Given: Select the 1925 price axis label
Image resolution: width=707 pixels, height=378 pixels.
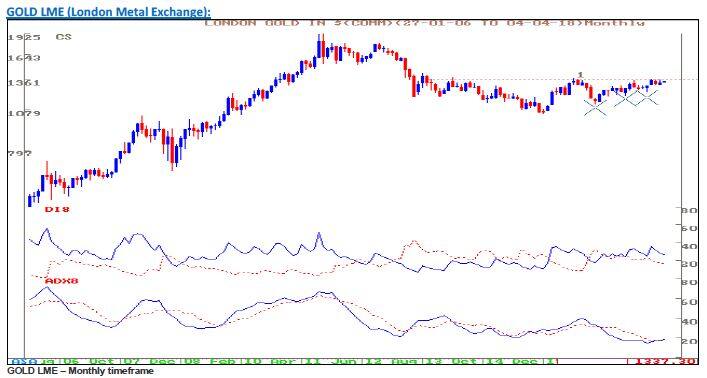Looking at the screenshot, I should click(24, 37).
